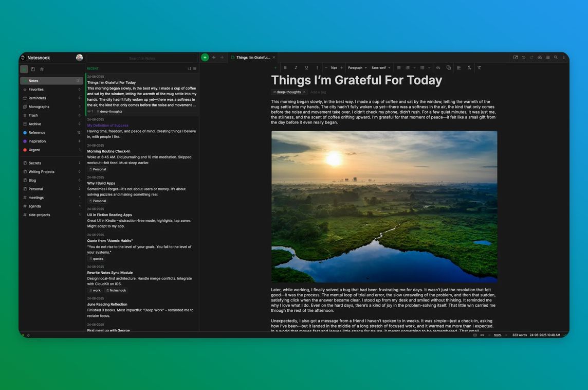Apply italic formatting
588x390 pixels.
pyautogui.click(x=296, y=67)
